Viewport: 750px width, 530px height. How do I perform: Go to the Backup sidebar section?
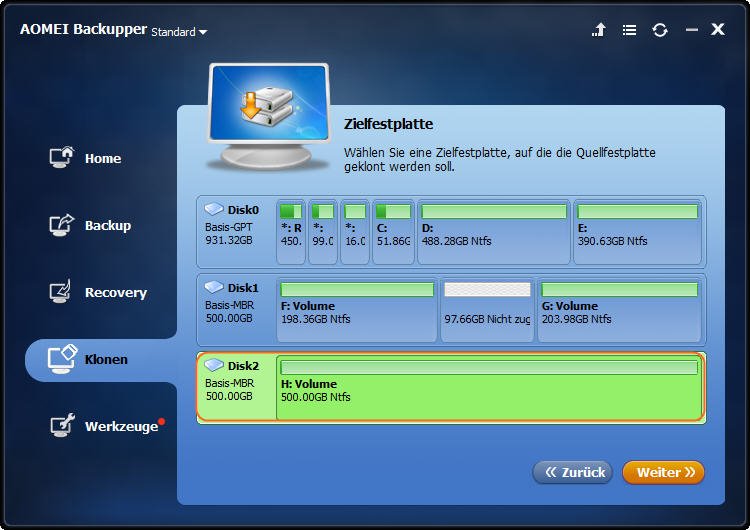(90, 225)
